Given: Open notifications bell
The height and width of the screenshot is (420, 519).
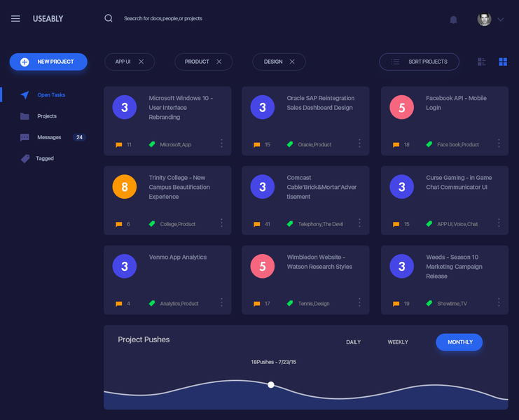Looking at the screenshot, I should click(x=453, y=20).
